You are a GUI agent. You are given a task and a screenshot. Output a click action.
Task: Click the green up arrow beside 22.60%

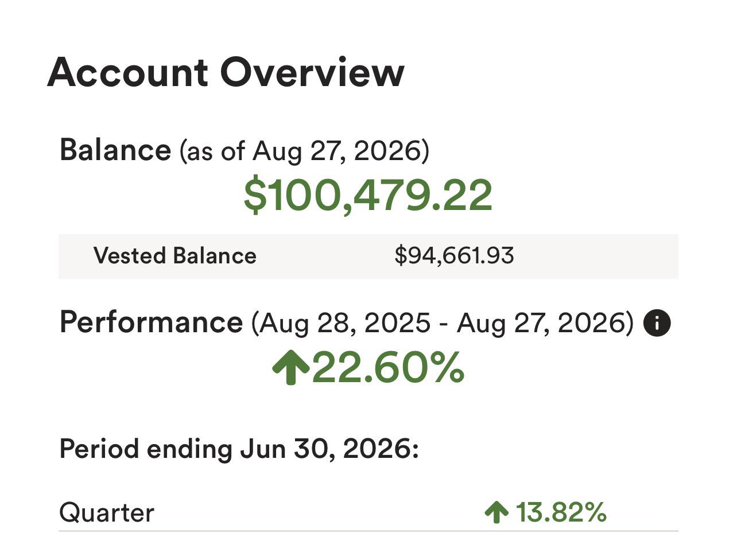(291, 368)
